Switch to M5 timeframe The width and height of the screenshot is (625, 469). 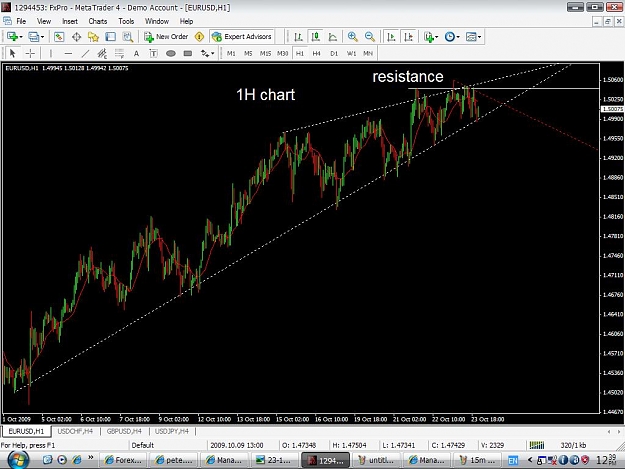click(x=248, y=53)
